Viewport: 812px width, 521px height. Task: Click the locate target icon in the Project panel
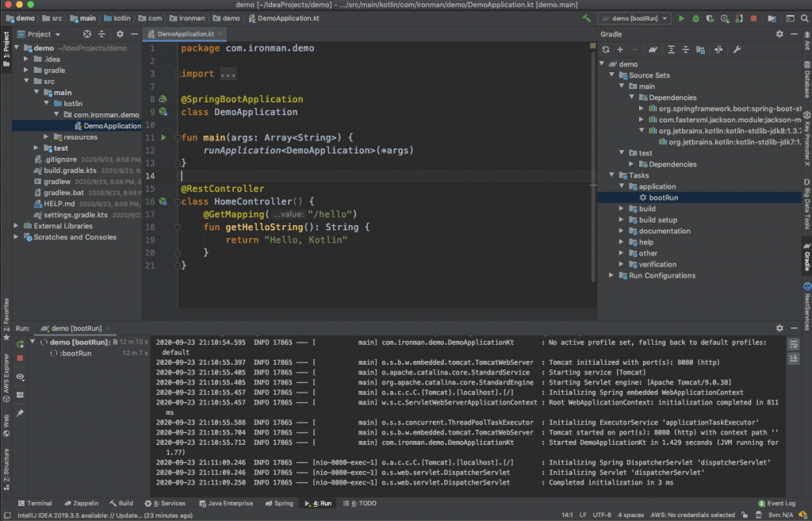(86, 34)
